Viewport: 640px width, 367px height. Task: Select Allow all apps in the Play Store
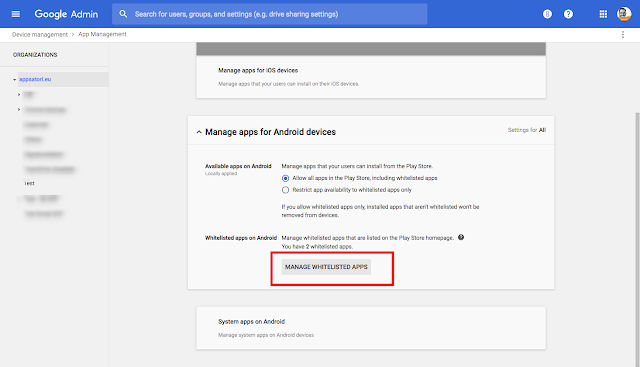click(x=285, y=178)
